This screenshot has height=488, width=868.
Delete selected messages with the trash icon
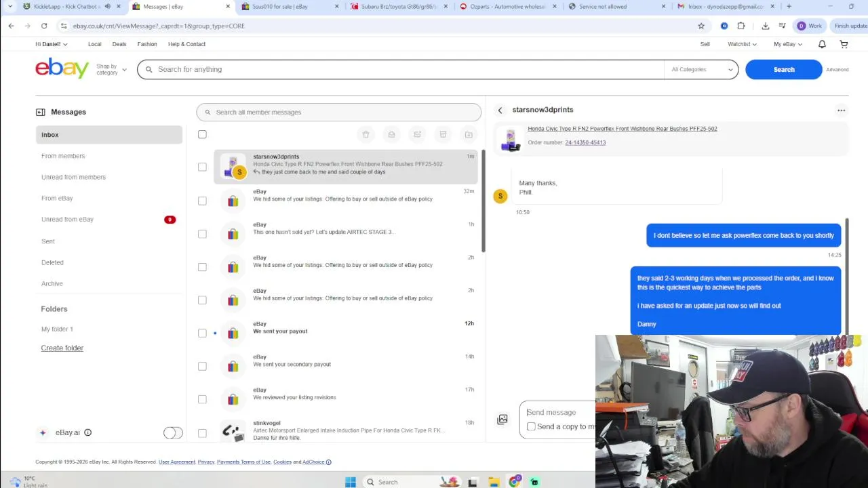tap(366, 134)
